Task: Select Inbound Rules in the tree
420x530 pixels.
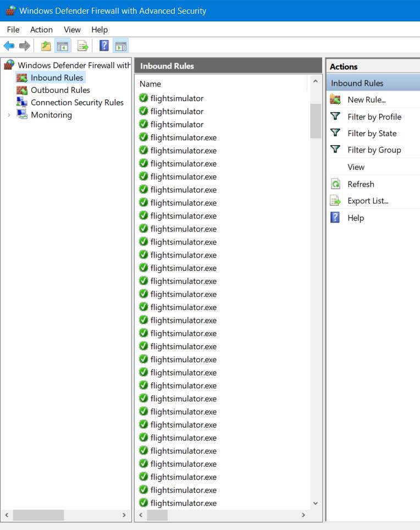Action: [x=57, y=78]
